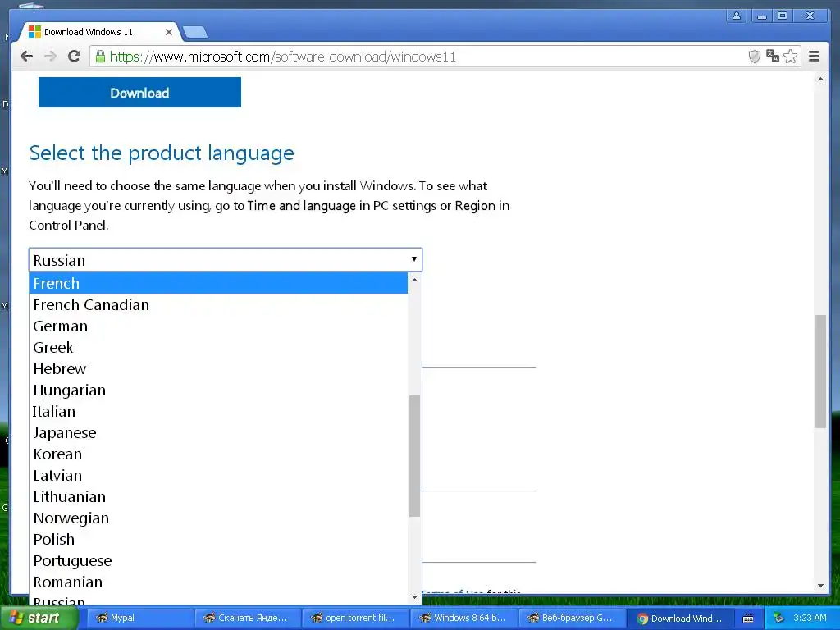Click the keyboard icon in system tray
Image resolution: width=840 pixels, height=630 pixels.
748,619
